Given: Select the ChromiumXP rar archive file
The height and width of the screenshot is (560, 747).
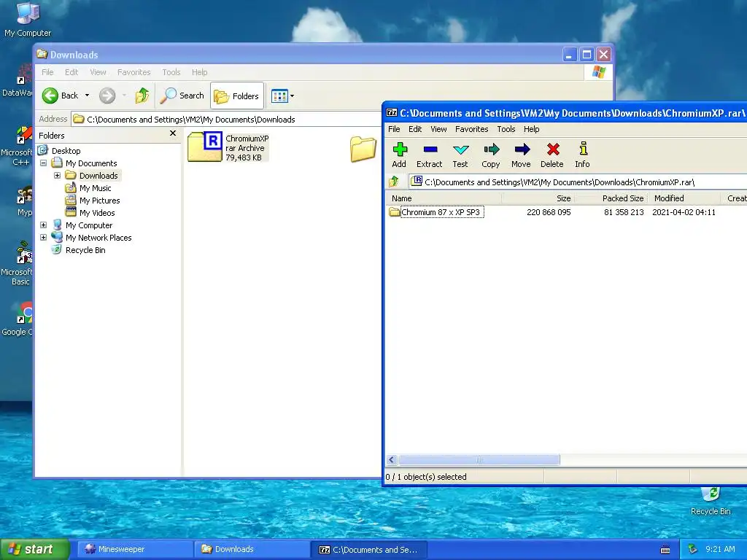Looking at the screenshot, I should point(228,147).
